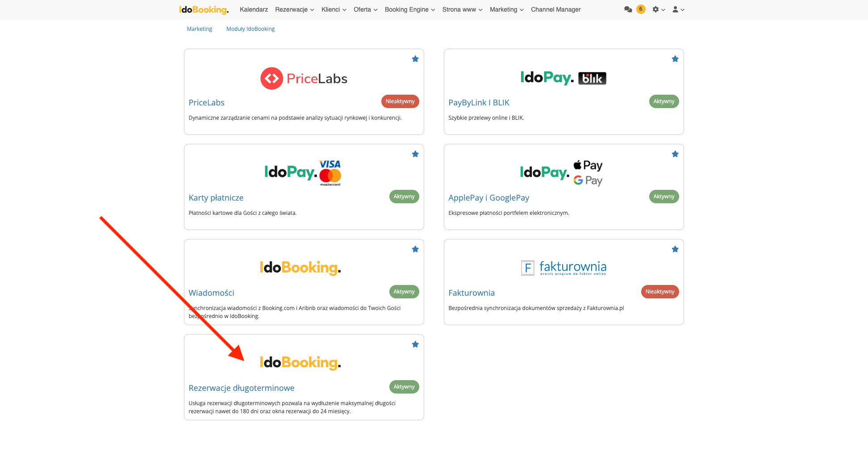
Task: Toggle favorite star on Karty płatnicze card
Action: click(x=415, y=154)
